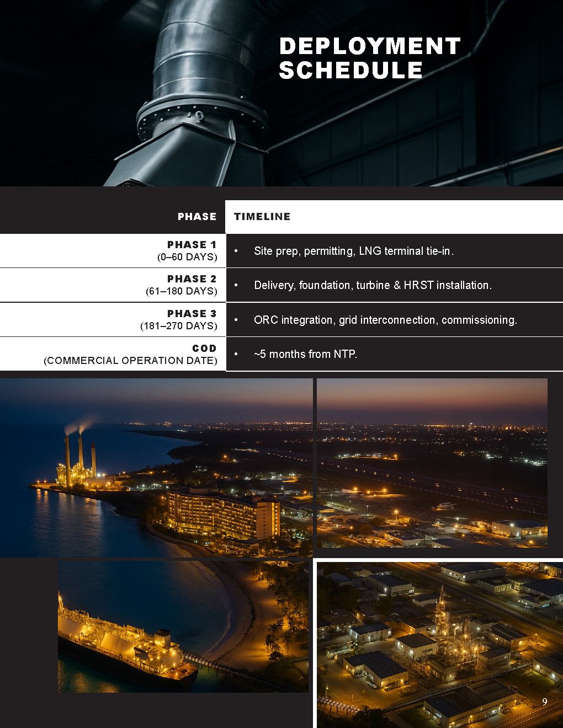This screenshot has height=728, width=563.
Task: Click the (181–270 DAYS) text
Action: pyautogui.click(x=179, y=326)
